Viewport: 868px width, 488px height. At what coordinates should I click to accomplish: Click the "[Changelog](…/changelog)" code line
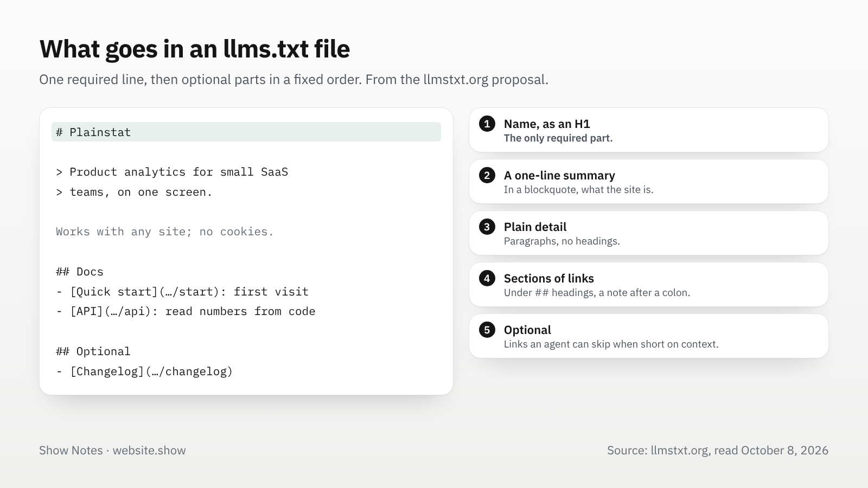144,371
